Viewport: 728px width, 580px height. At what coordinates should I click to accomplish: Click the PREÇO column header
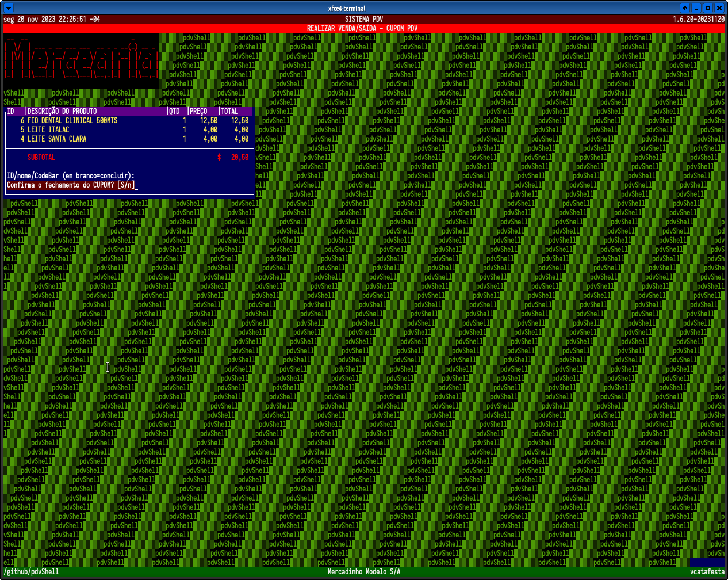pyautogui.click(x=198, y=111)
